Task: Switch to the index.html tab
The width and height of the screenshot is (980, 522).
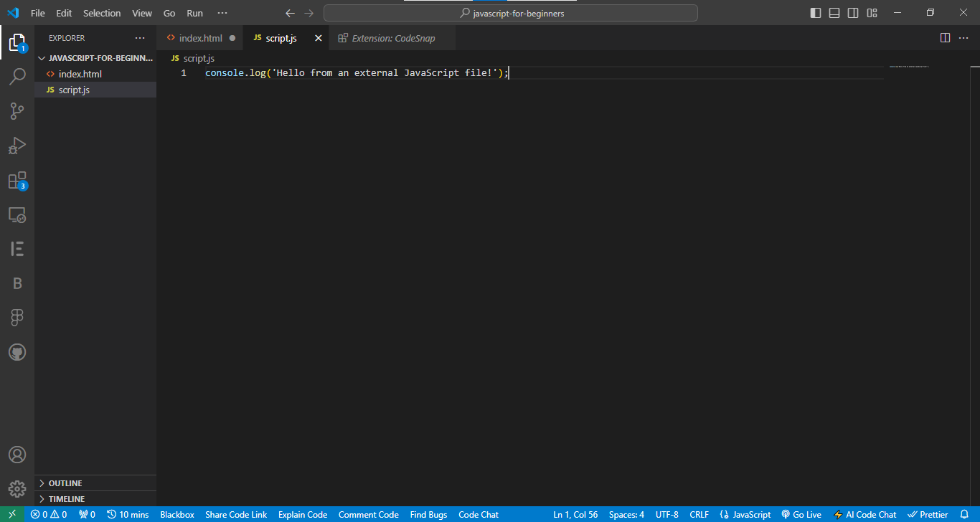Action: click(200, 38)
